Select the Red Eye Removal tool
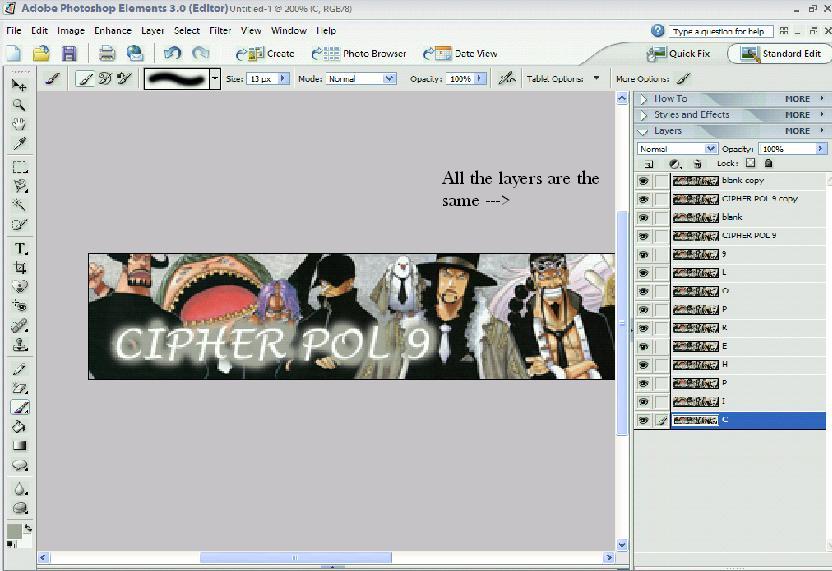 [20, 306]
